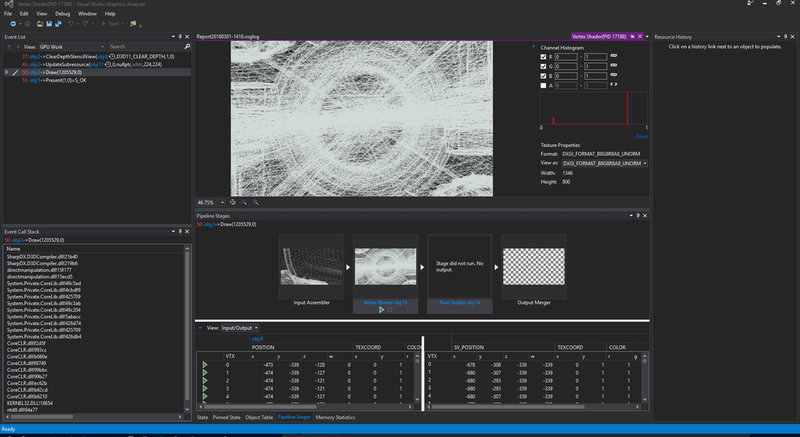Close the Event List panel
Screen dimensions: 800x437
coord(187,37)
